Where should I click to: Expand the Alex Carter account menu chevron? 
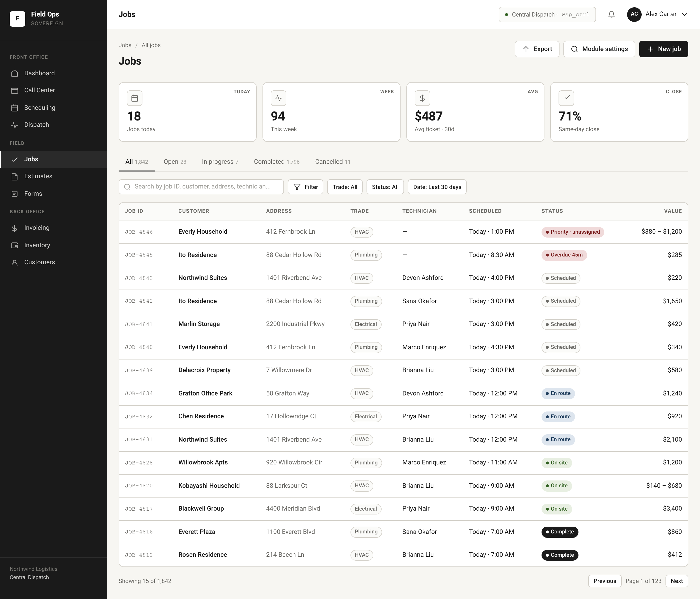pyautogui.click(x=684, y=15)
